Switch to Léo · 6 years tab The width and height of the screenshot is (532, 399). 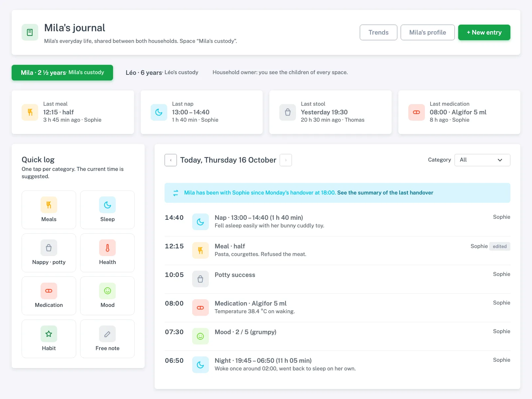tap(162, 72)
